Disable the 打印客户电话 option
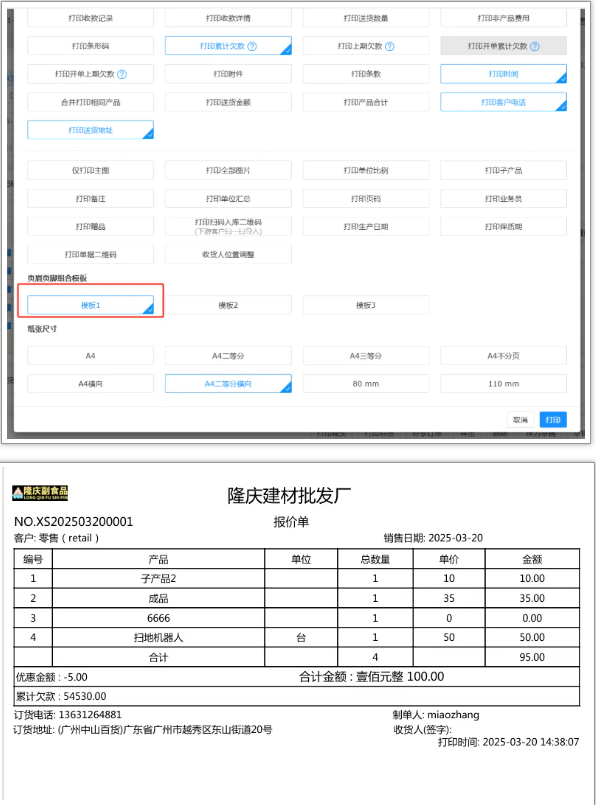Viewport: 596px width, 805px height. pos(503,102)
